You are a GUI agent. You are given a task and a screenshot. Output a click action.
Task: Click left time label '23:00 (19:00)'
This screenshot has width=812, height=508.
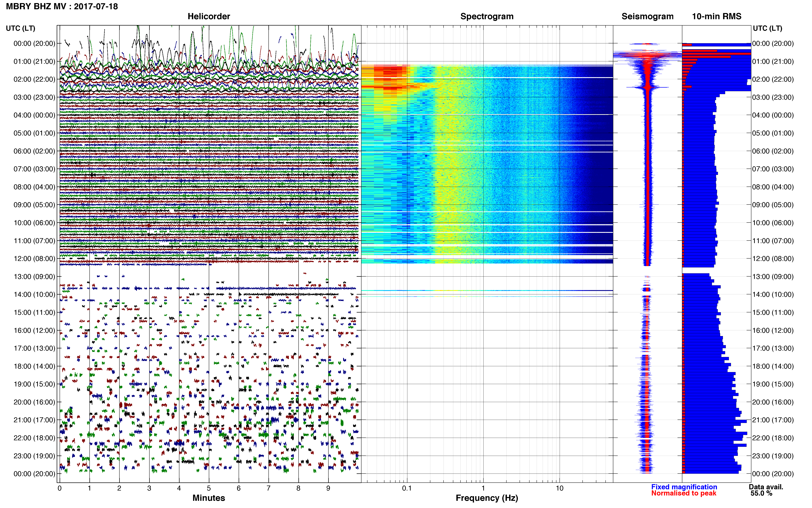[34, 456]
